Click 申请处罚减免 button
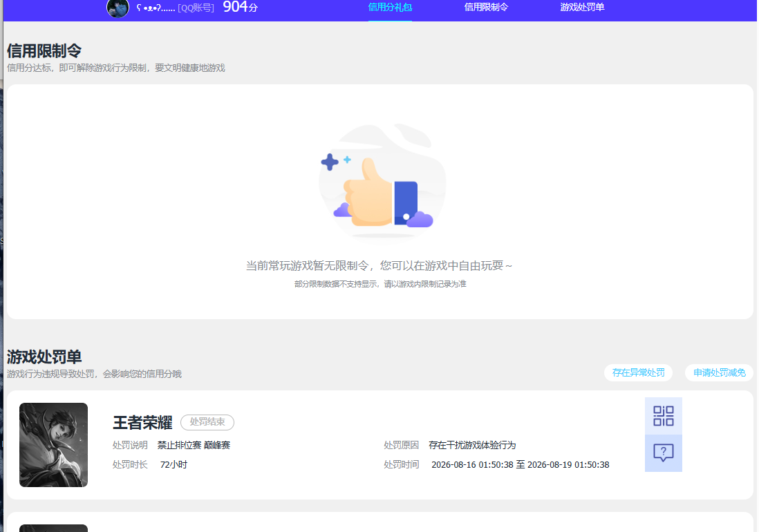This screenshot has width=759, height=532. [x=720, y=372]
